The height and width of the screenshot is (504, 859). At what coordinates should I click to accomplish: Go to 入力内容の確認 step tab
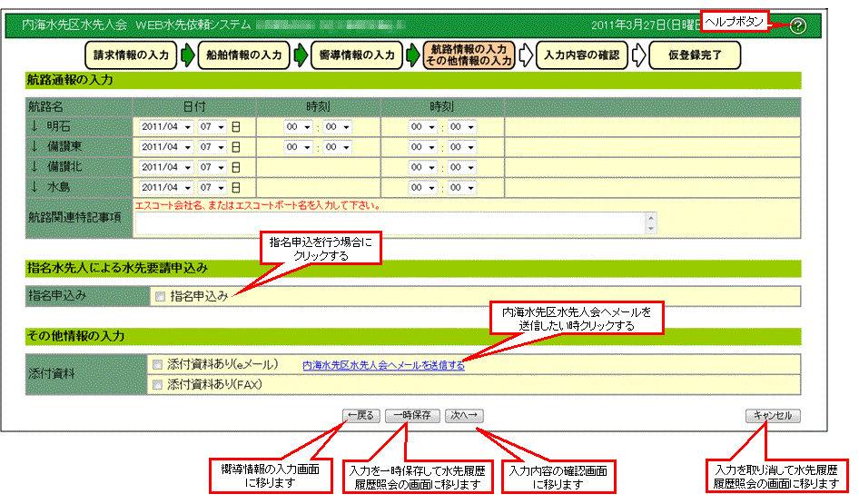(581, 55)
